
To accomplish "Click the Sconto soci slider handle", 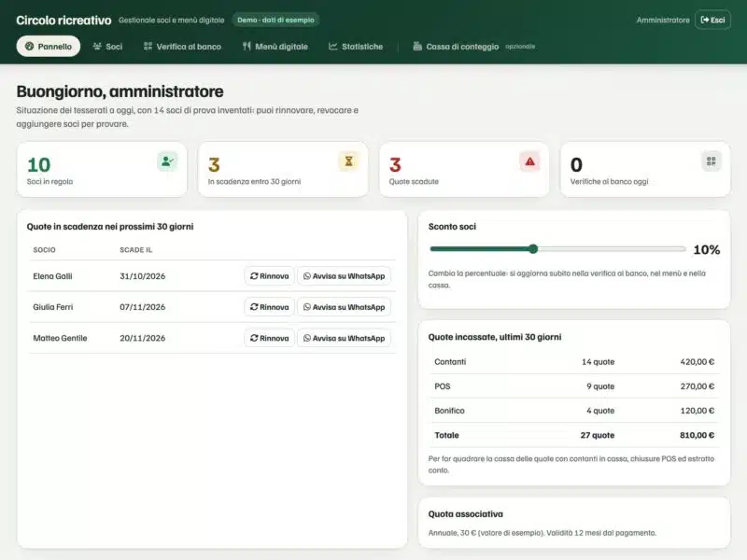I will point(533,248).
